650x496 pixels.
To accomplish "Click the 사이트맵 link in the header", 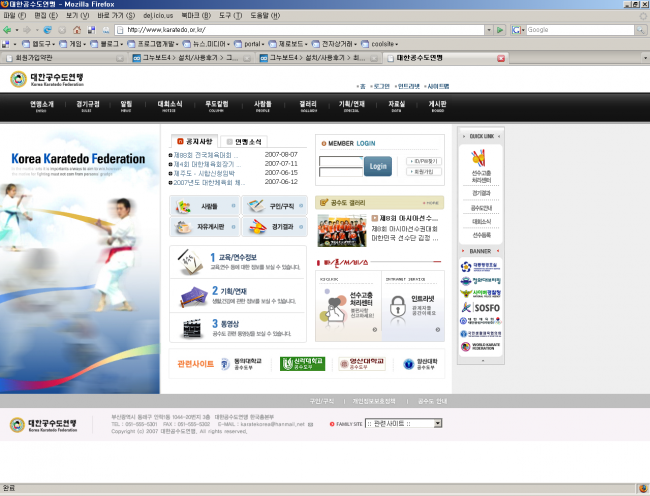I will [x=438, y=86].
